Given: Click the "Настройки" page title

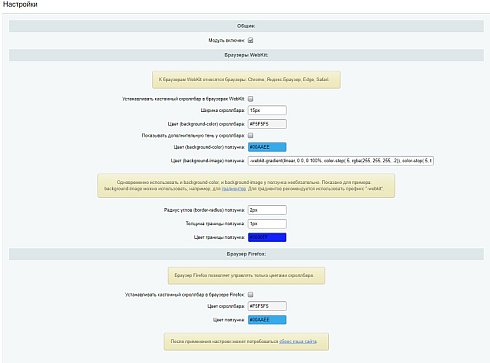Looking at the screenshot, I should click(x=20, y=5).
